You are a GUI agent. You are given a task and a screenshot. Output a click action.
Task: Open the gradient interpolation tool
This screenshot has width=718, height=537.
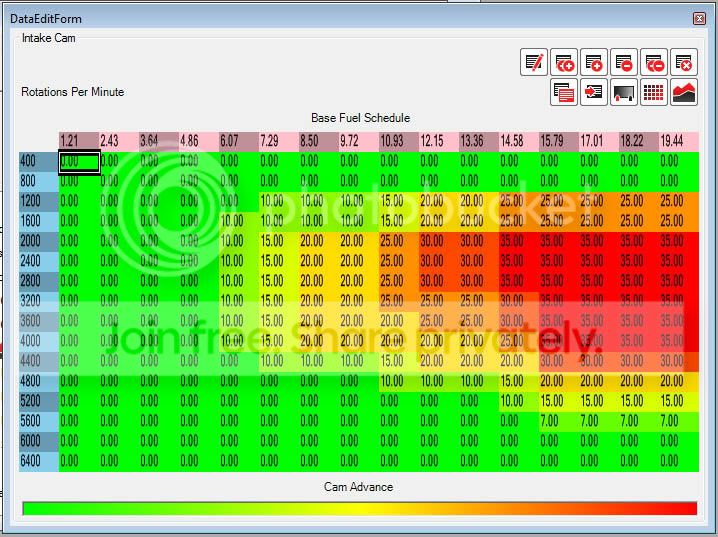624,93
